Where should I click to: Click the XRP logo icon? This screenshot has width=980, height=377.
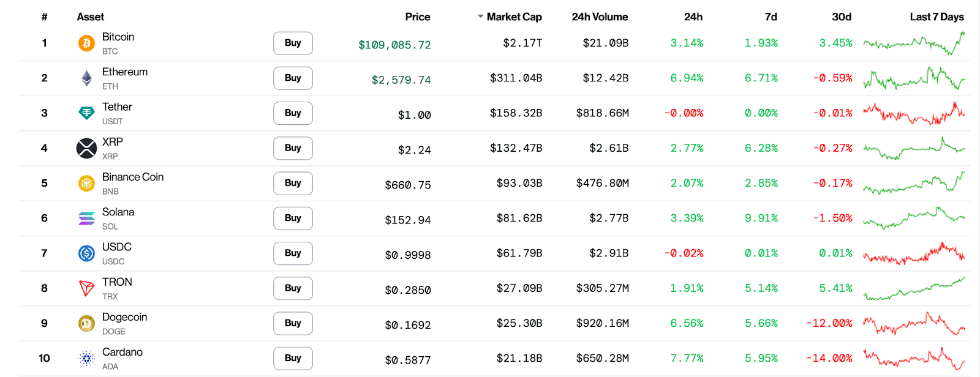click(86, 148)
